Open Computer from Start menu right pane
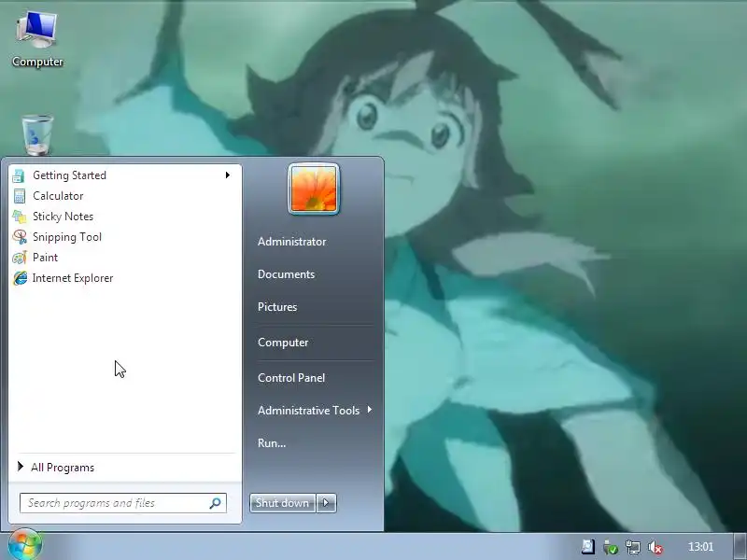This screenshot has width=747, height=560. pyautogui.click(x=283, y=343)
